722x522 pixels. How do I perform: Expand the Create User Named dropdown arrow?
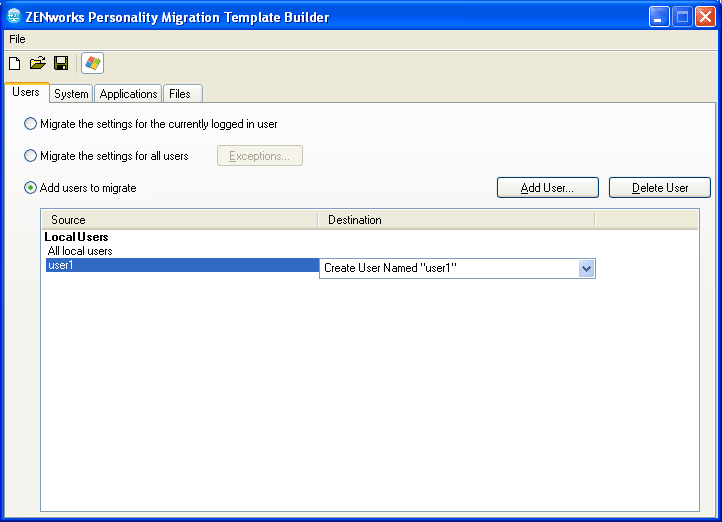point(586,268)
